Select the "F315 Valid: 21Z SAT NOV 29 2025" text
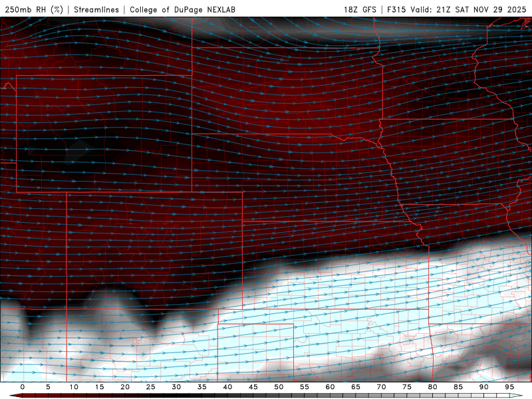 click(x=457, y=9)
